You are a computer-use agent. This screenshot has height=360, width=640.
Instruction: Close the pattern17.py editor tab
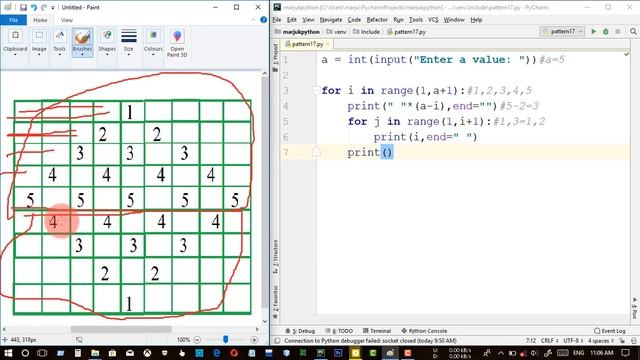coord(327,44)
